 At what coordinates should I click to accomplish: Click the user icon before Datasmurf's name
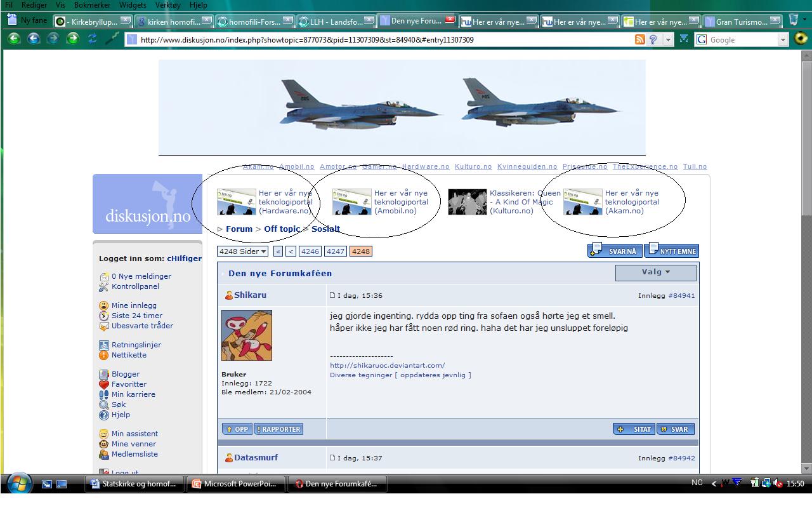tap(229, 458)
